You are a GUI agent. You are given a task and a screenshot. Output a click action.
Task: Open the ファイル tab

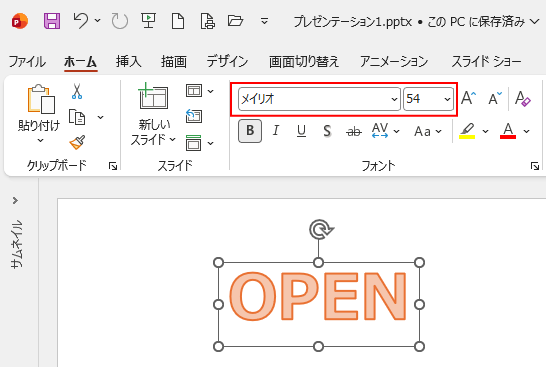pyautogui.click(x=27, y=62)
